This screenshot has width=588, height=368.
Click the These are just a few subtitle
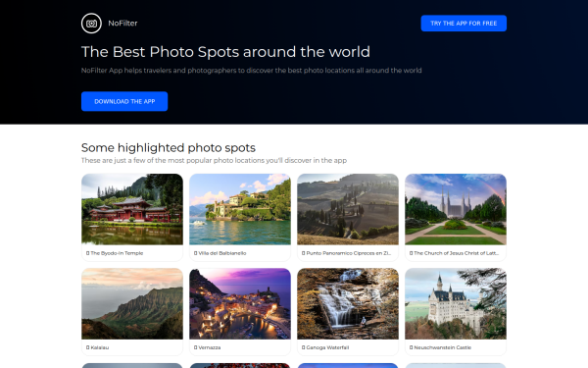pyautogui.click(x=214, y=160)
